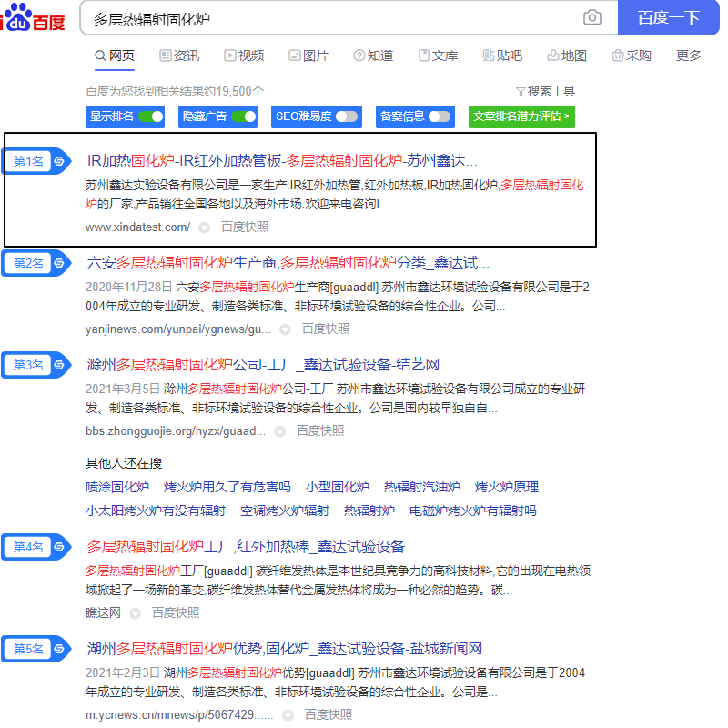This screenshot has width=728, height=728.
Task: Open camera image search icon
Action: (x=592, y=17)
